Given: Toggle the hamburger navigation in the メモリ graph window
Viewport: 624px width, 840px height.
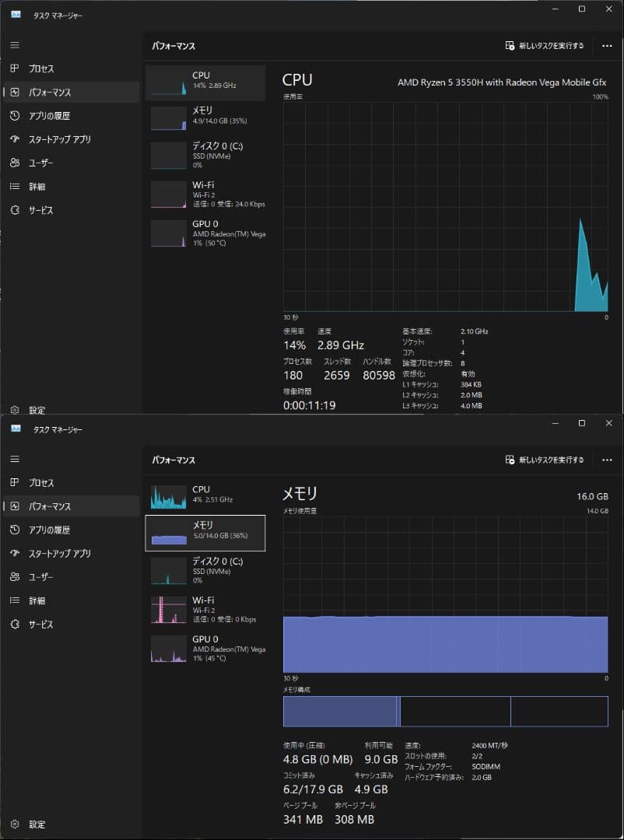Looking at the screenshot, I should click(14, 459).
